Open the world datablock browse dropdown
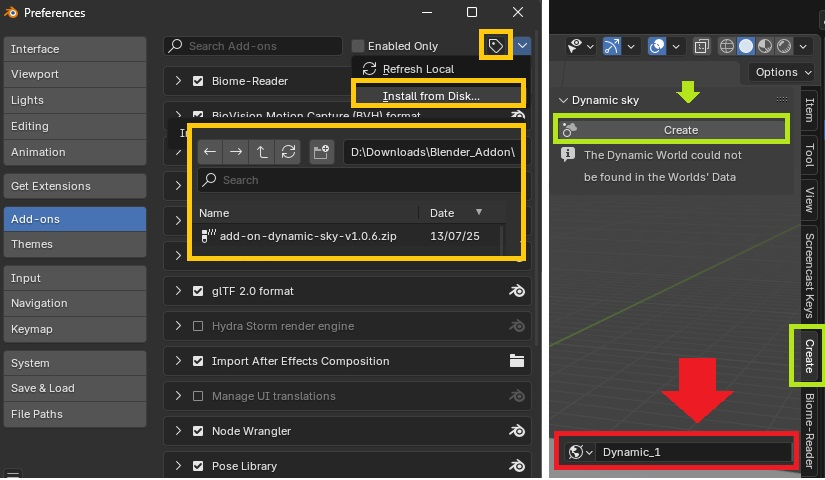The height and width of the screenshot is (480, 825). tap(580, 452)
